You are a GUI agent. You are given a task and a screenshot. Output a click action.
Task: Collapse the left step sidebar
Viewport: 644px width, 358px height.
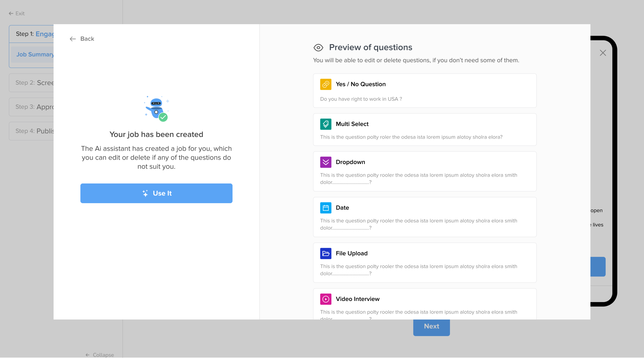point(100,355)
